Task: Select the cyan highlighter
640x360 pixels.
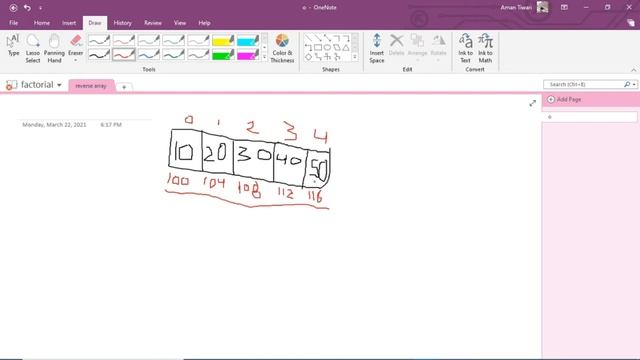Action: tap(248, 40)
